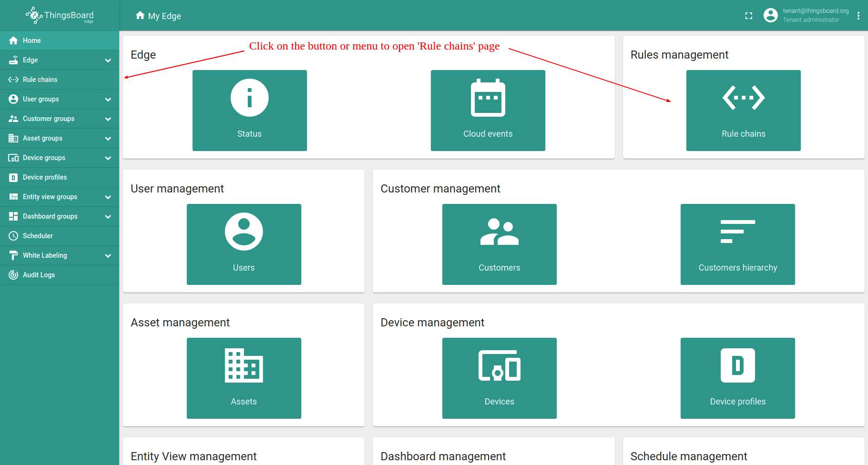Click the info icon on Status card
The image size is (868, 465).
point(249,98)
